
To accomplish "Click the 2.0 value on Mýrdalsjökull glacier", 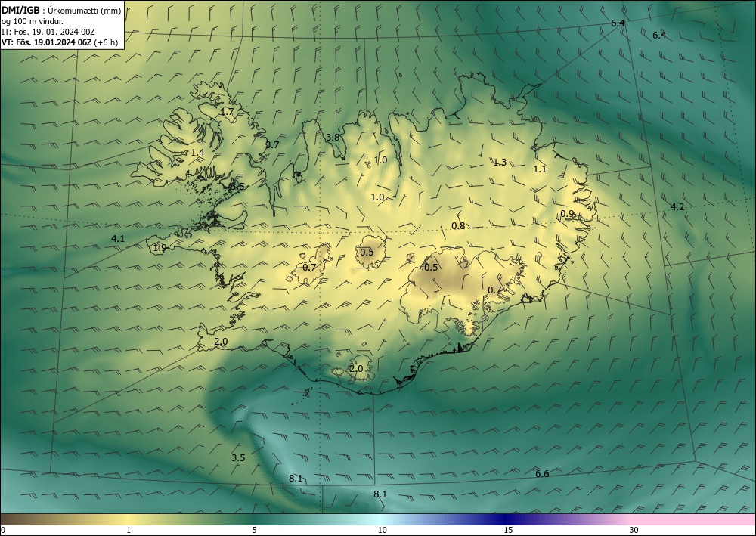I will point(356,369).
